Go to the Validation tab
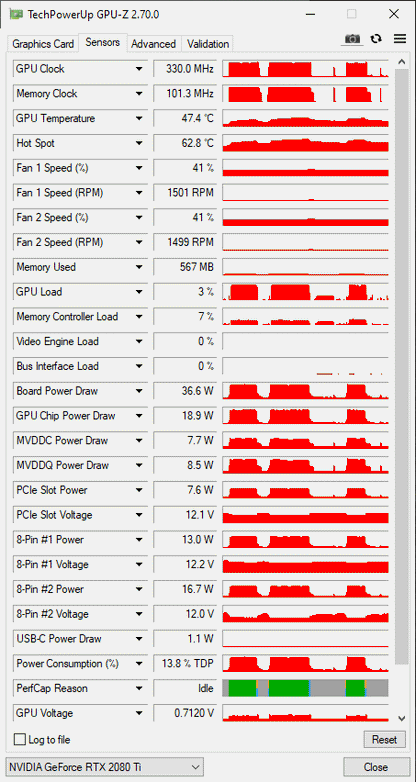416x782 pixels. coord(208,44)
